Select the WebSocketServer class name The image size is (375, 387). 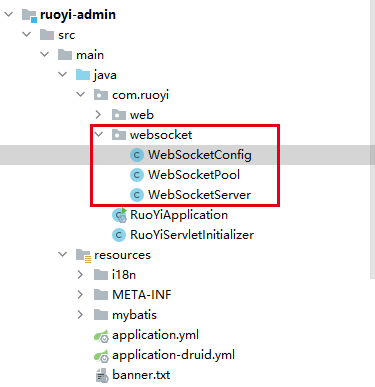click(x=199, y=195)
